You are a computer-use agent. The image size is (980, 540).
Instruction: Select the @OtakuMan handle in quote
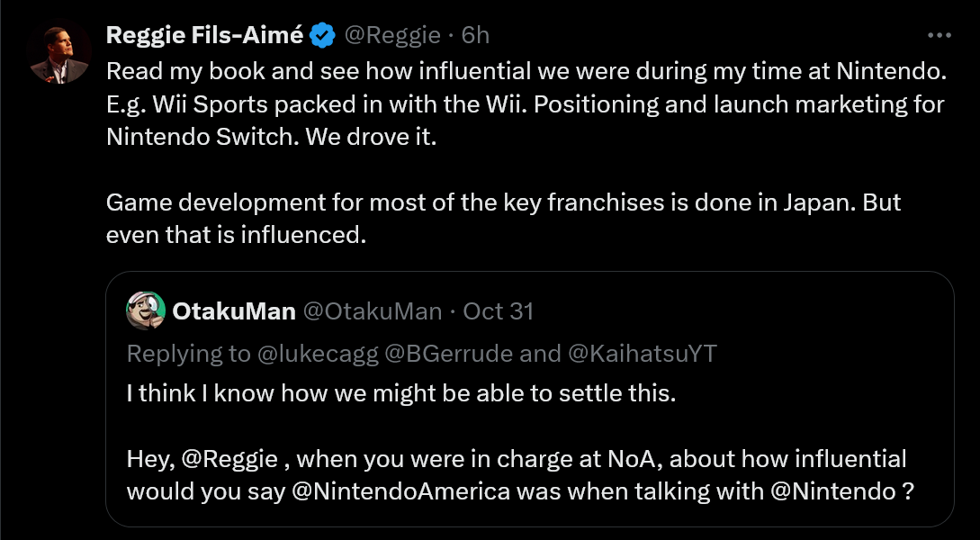click(x=372, y=311)
